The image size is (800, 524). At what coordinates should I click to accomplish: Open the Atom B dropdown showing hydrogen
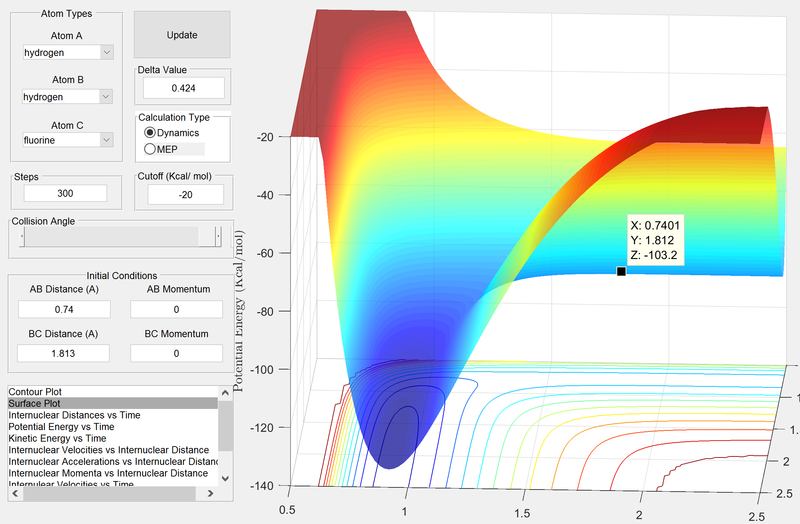click(67, 97)
